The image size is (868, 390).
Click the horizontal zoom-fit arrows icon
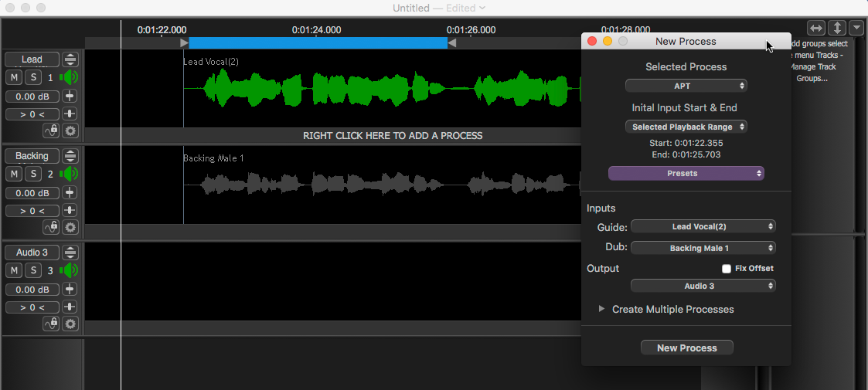(816, 28)
